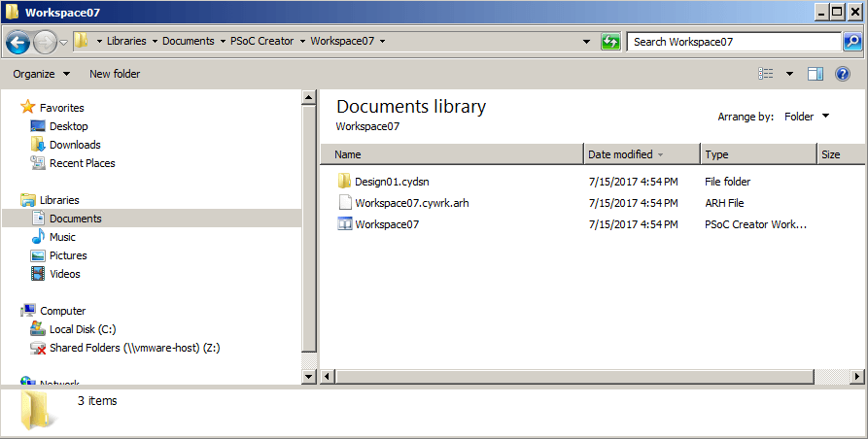Click the Pictures library icon
The width and height of the screenshot is (868, 439).
(x=38, y=255)
